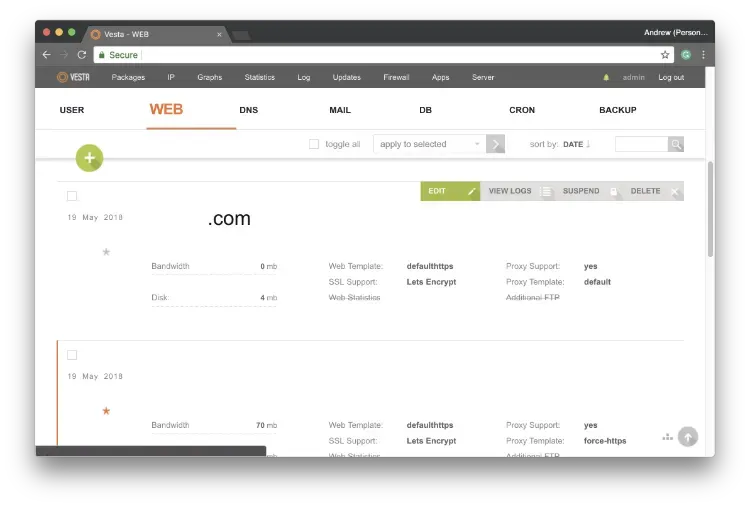Bookmark page with the star icon
Image resolution: width=750 pixels, height=507 pixels.
(x=665, y=55)
